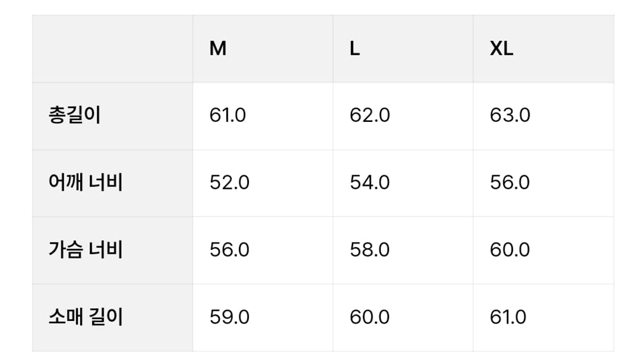Click the XL size column header
Viewport: 644px width, 357px height.
[543, 49]
